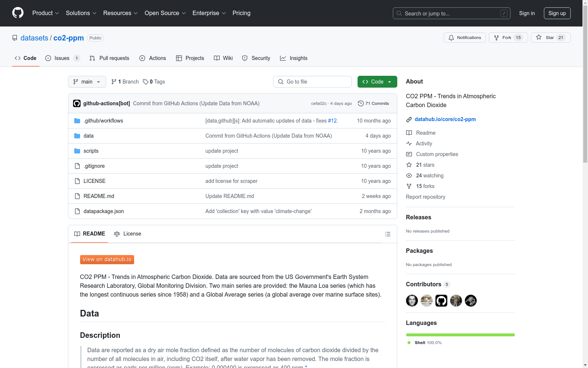Click the datasets owner link
Viewport: 588px width, 368px height.
34,38
